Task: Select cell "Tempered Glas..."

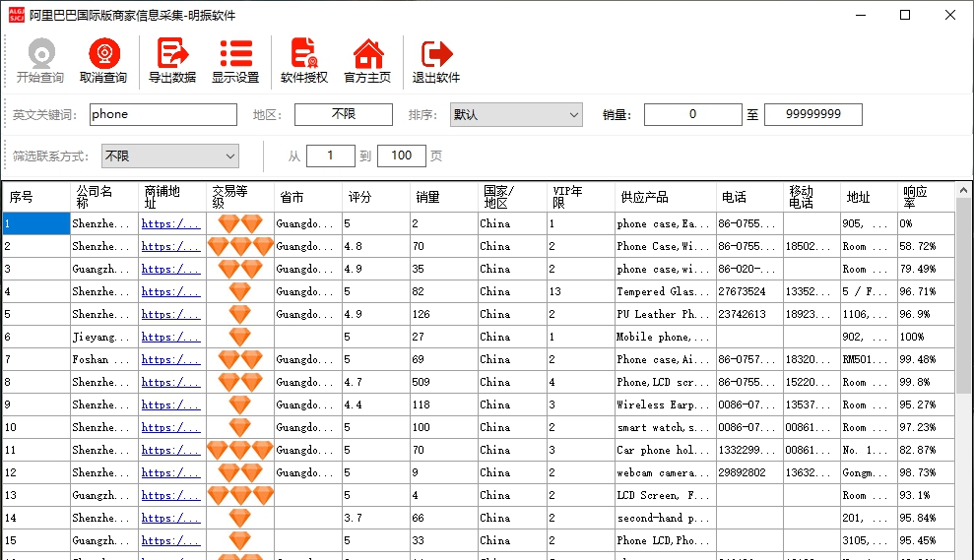Action: click(666, 291)
